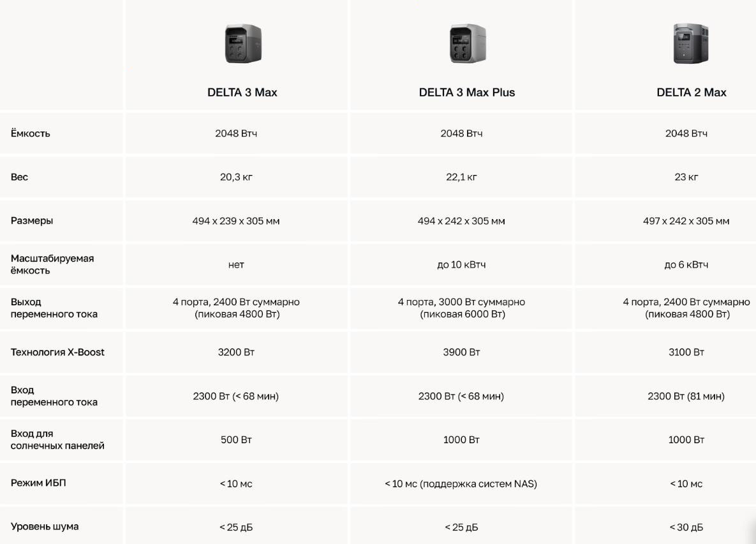Screen dimensions: 756x544
Task: Click the DELTA 3 Max Plus product image
Action: 467,43
